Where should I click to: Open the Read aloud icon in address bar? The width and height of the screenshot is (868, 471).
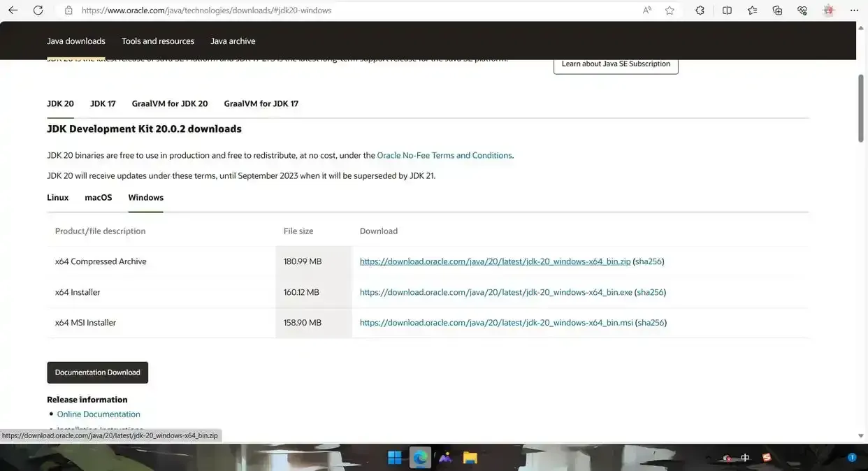(647, 10)
